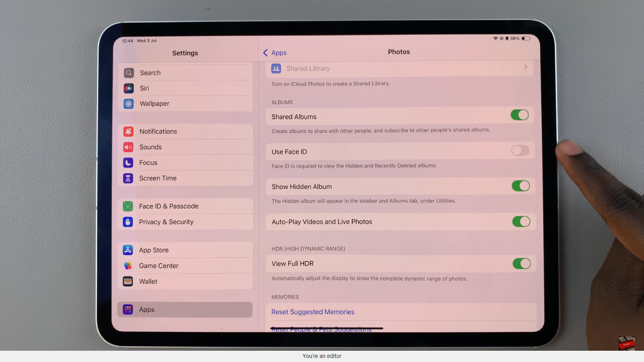Tap the Screen Time hourglass icon

click(128, 178)
